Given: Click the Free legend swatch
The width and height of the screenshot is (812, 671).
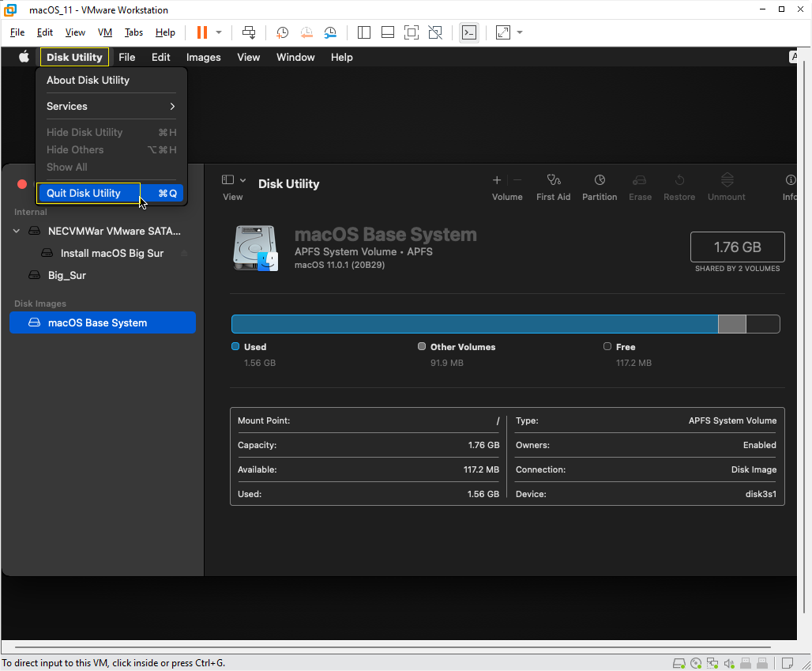Looking at the screenshot, I should (x=607, y=347).
